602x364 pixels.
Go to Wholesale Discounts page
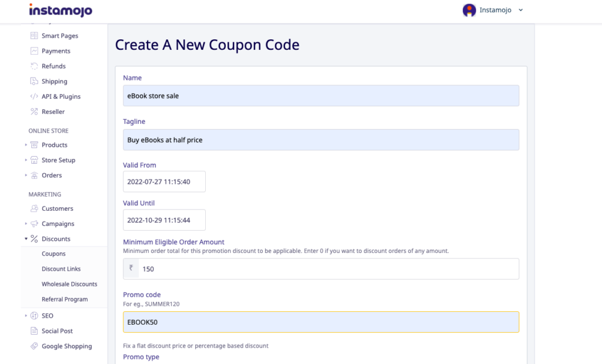[69, 284]
